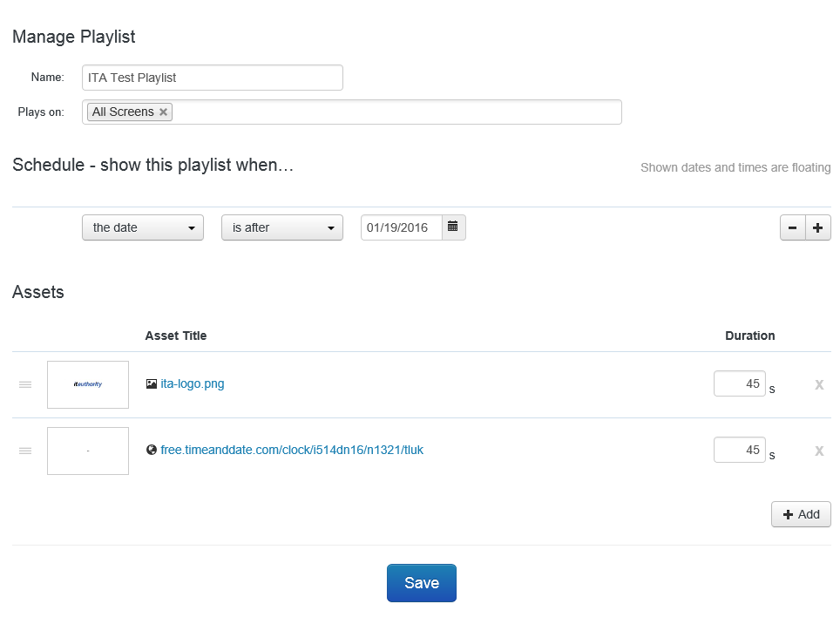Expand the "is after" condition dropdown
The width and height of the screenshot is (840, 624).
282,227
